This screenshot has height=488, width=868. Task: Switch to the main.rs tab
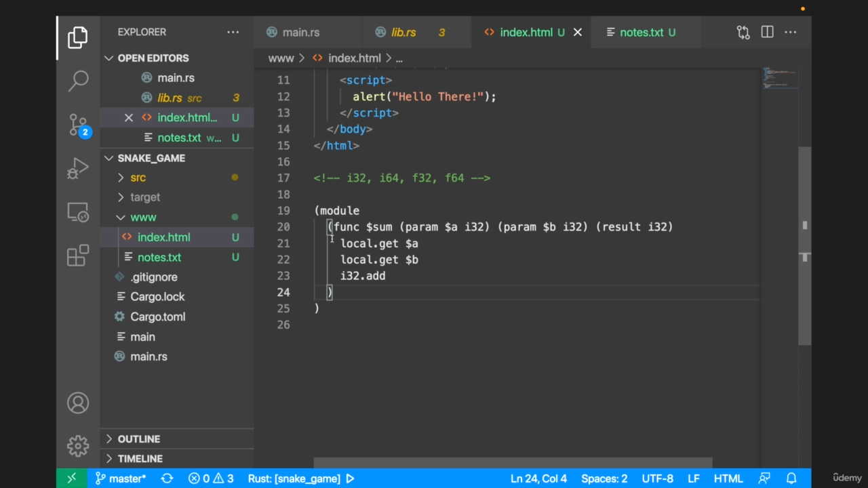point(300,33)
